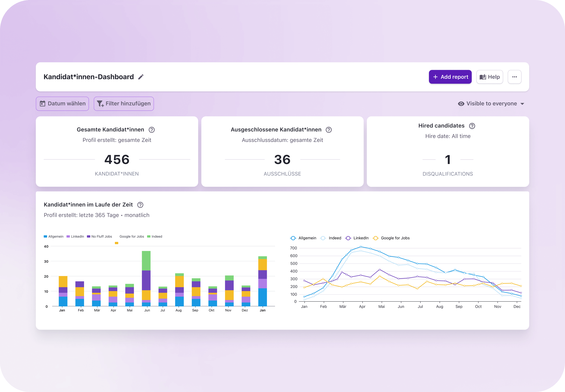Click the book icon inside the Help button
Image resolution: width=565 pixels, height=392 pixels.
point(483,77)
